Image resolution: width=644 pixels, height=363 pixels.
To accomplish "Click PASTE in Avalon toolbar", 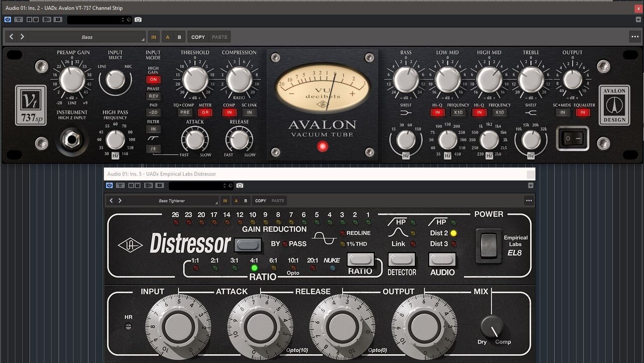I will point(220,37).
